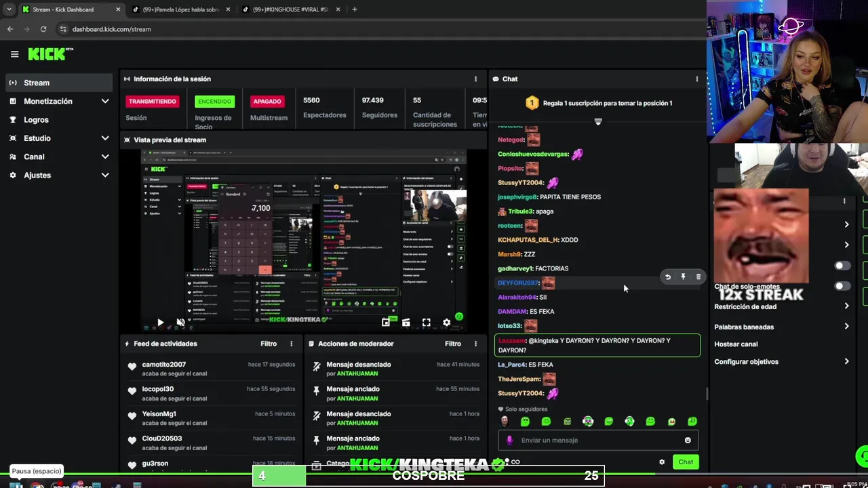
Task: Click the browser address bar URL
Action: point(111,29)
